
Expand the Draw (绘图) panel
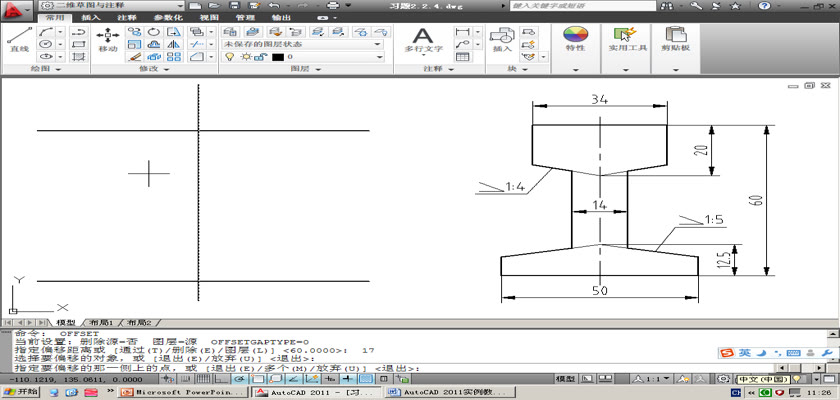46,69
